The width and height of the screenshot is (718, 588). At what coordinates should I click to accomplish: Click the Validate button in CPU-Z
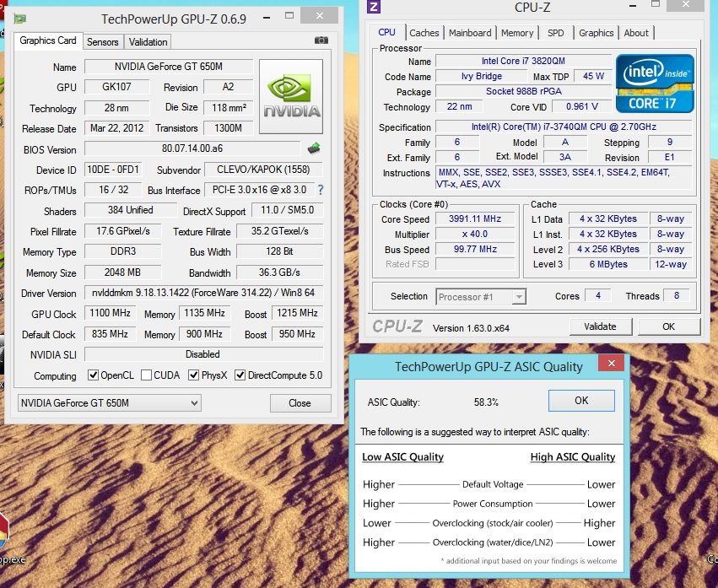[x=601, y=326]
